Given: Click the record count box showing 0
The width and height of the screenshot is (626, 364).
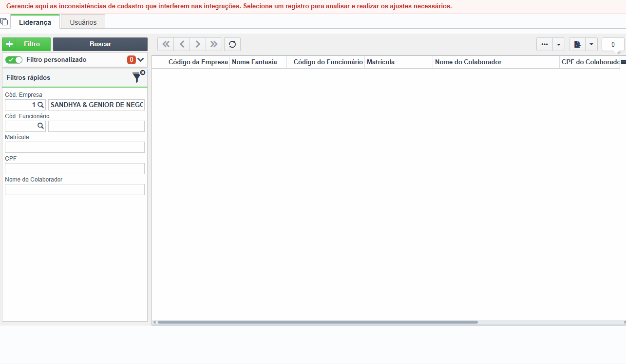Looking at the screenshot, I should click(613, 44).
